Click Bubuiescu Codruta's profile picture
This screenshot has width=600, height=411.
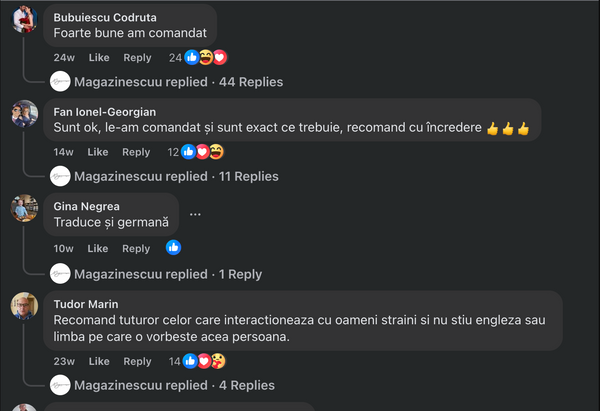pos(25,19)
